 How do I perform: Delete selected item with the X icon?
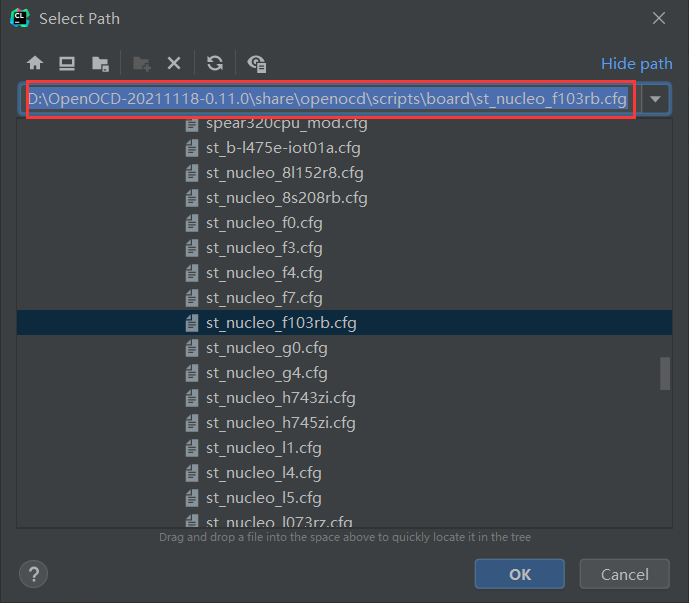pyautogui.click(x=174, y=64)
